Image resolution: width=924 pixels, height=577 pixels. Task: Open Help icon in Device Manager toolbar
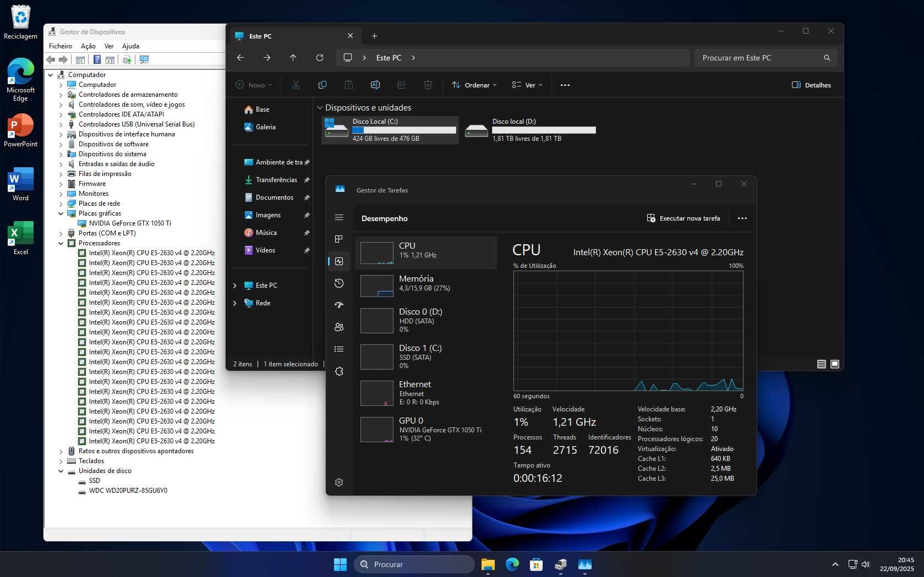pyautogui.click(x=97, y=59)
